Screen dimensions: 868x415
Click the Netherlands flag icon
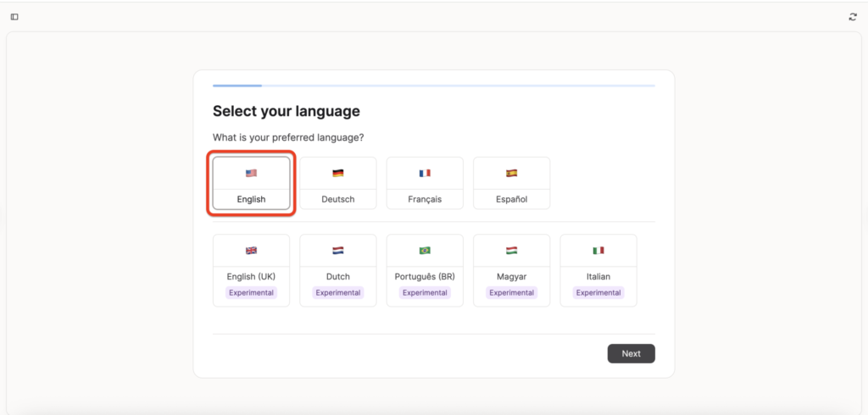338,251
